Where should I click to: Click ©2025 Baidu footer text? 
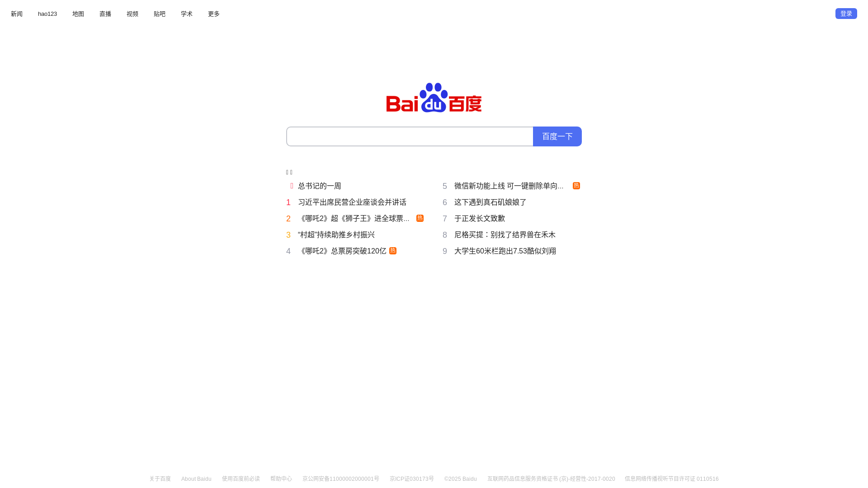[461, 479]
